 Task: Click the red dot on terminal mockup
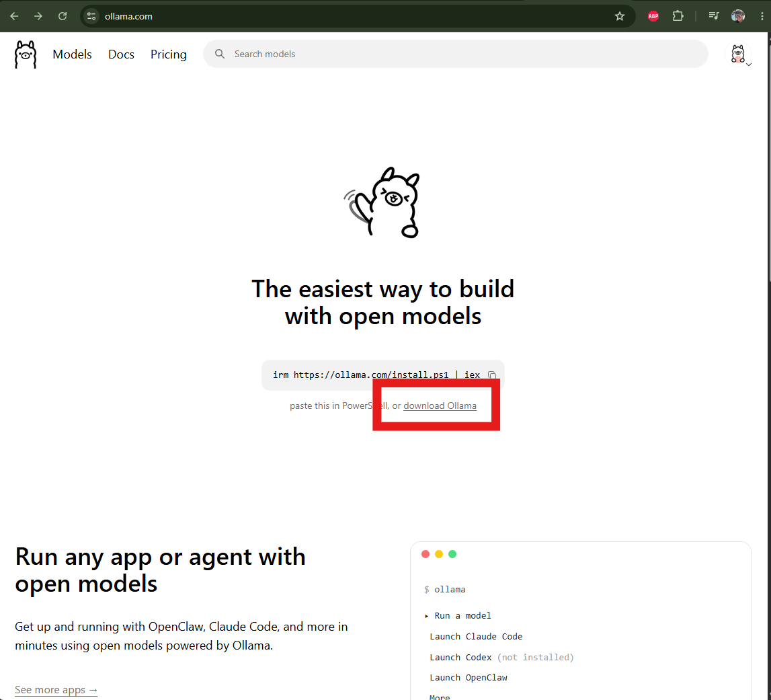tap(425, 554)
